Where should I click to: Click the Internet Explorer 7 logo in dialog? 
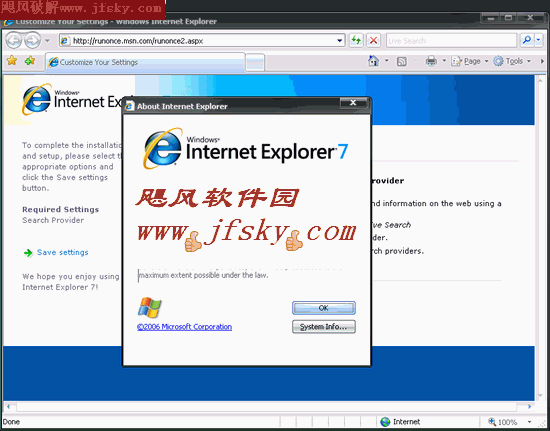[246, 149]
